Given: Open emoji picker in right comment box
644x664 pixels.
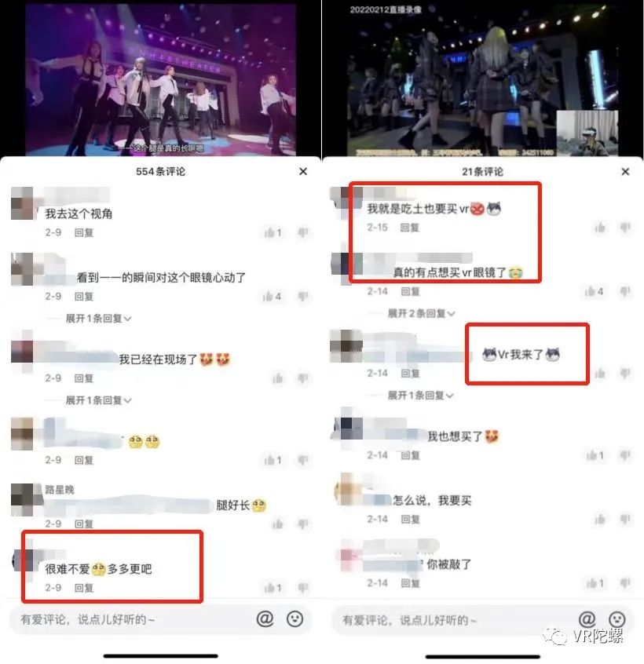Looking at the screenshot, I should (617, 619).
